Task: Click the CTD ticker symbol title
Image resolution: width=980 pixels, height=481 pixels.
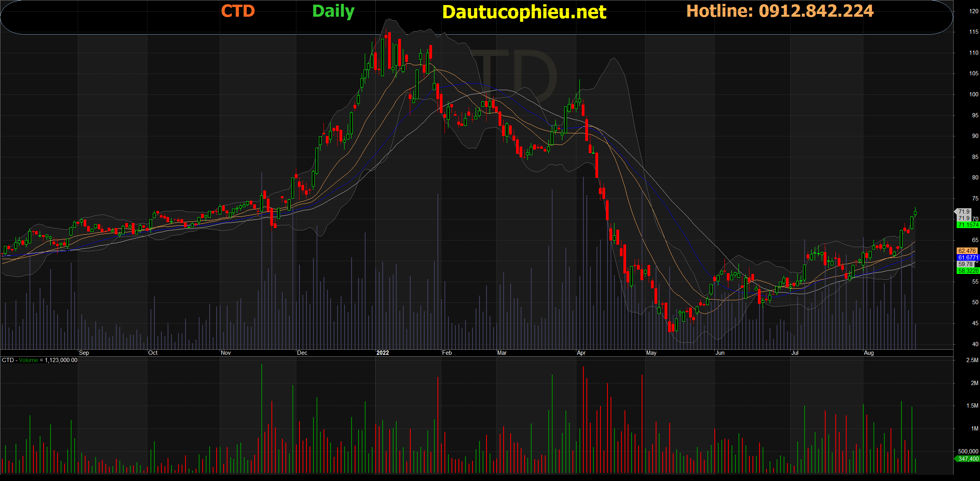Action: pyautogui.click(x=238, y=11)
